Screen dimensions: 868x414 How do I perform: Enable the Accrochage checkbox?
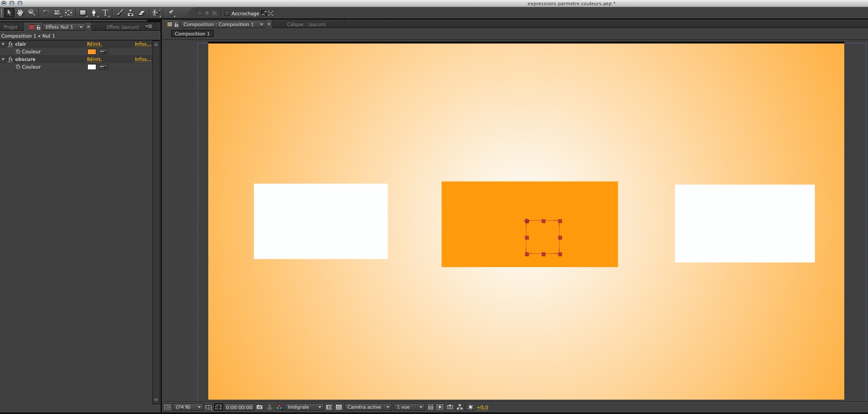pyautogui.click(x=227, y=13)
